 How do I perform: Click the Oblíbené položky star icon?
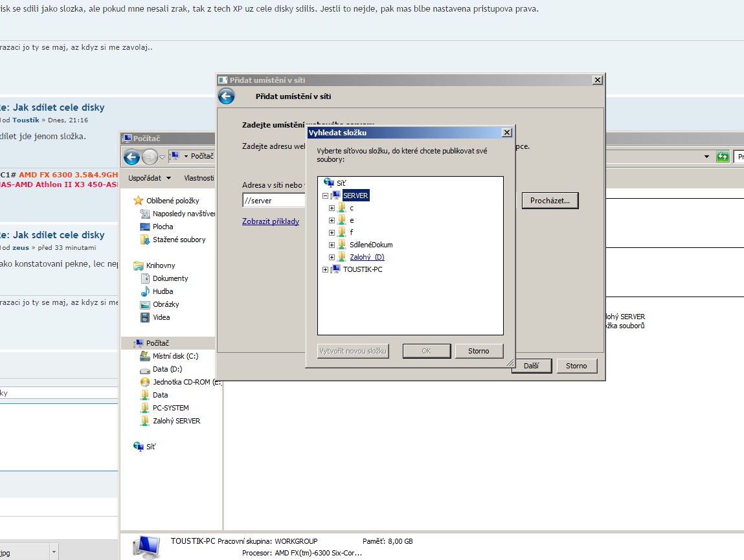pos(138,200)
